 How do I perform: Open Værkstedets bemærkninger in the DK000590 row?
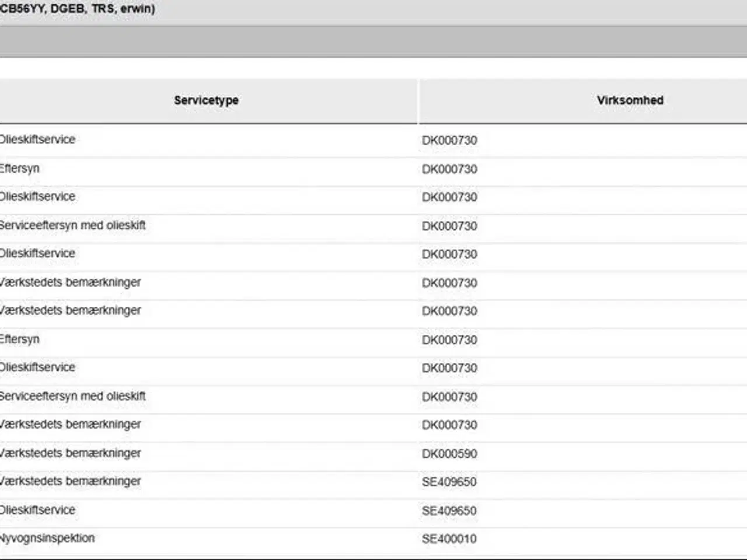click(70, 453)
